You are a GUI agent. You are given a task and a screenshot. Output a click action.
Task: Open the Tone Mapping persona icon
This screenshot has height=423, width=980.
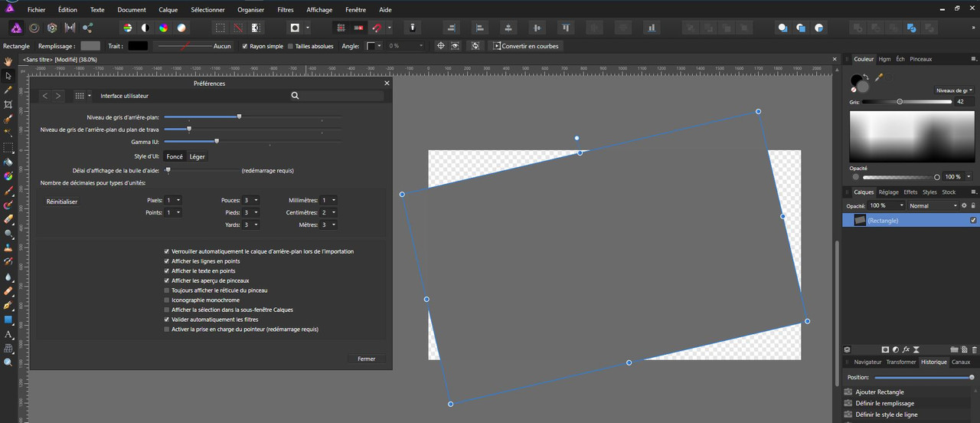pyautogui.click(x=70, y=28)
